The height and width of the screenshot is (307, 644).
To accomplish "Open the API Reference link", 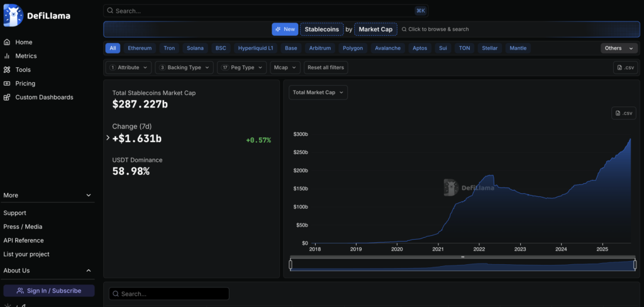I will pos(23,240).
